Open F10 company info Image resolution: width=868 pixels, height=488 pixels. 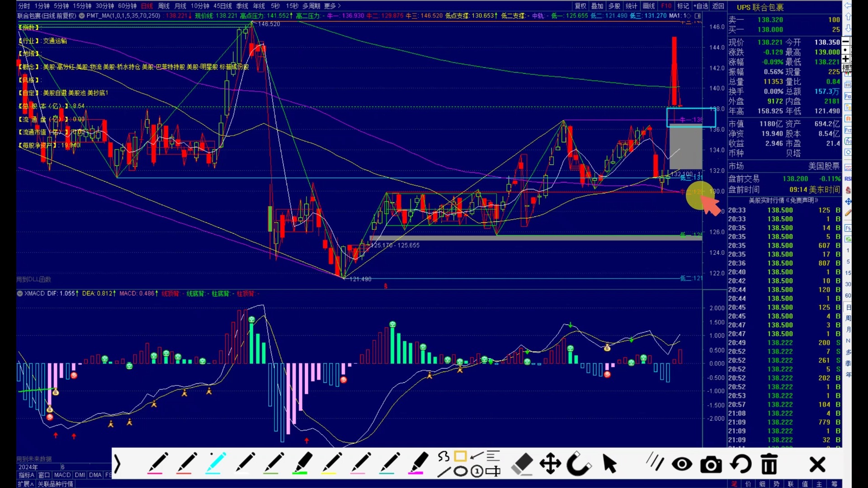click(x=666, y=6)
